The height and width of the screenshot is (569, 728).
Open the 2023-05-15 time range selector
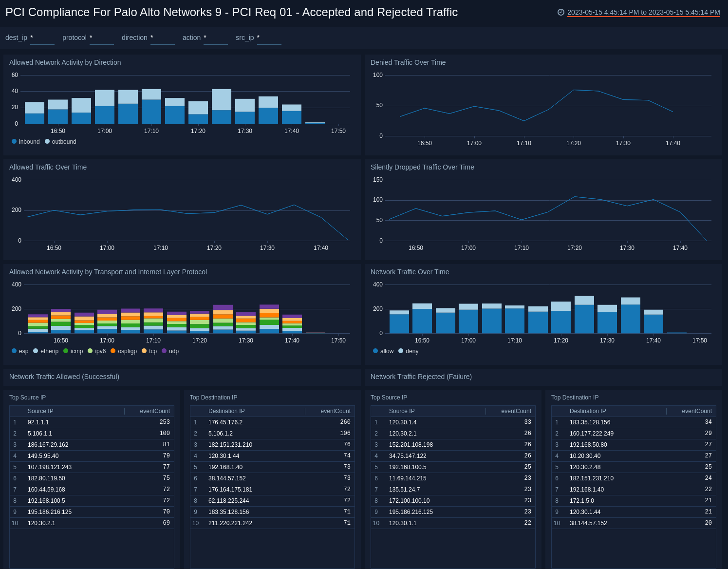(643, 13)
